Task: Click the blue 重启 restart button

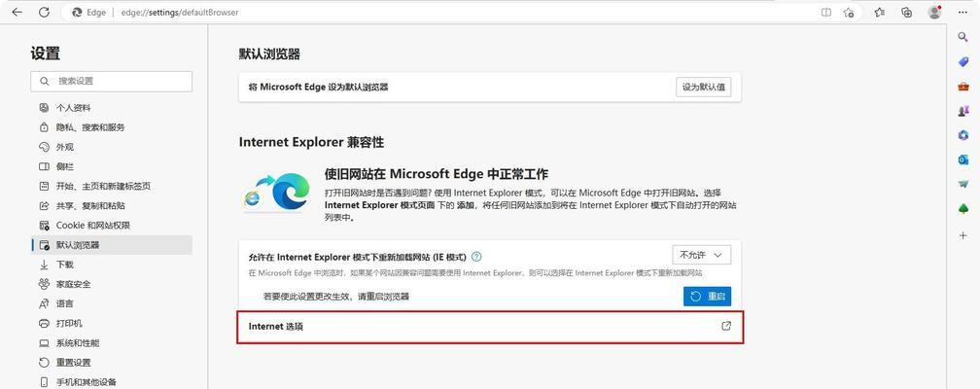Action: pos(708,297)
